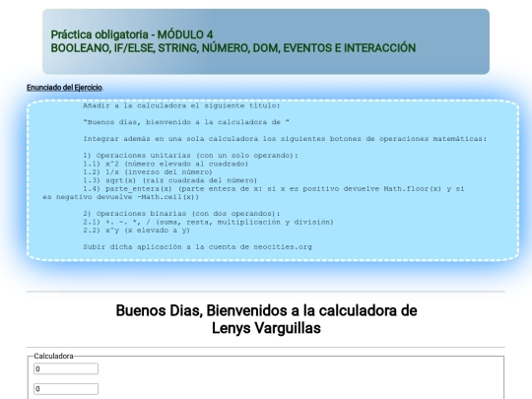The image size is (532, 399).
Task: Click '2) Operaciones binarias' line
Action: pos(181,214)
